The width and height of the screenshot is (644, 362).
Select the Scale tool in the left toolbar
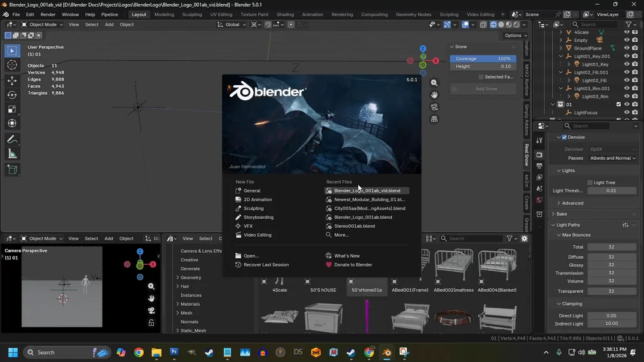[12, 109]
